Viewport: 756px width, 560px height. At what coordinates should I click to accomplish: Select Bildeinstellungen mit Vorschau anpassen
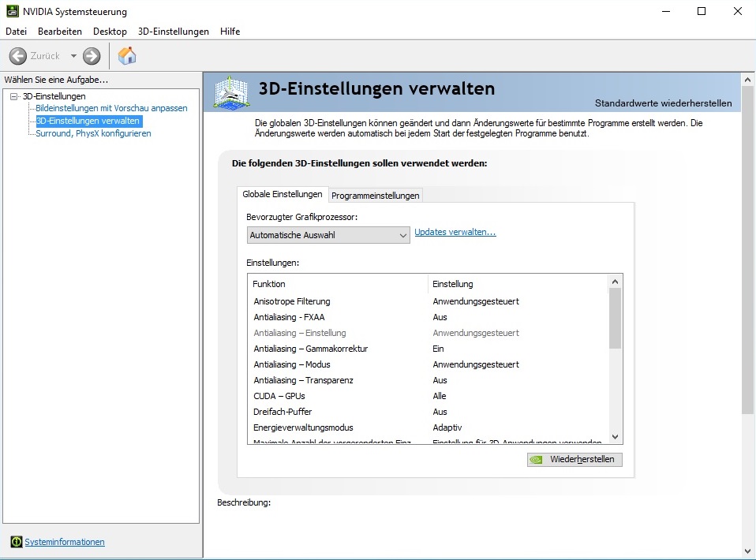click(x=111, y=108)
